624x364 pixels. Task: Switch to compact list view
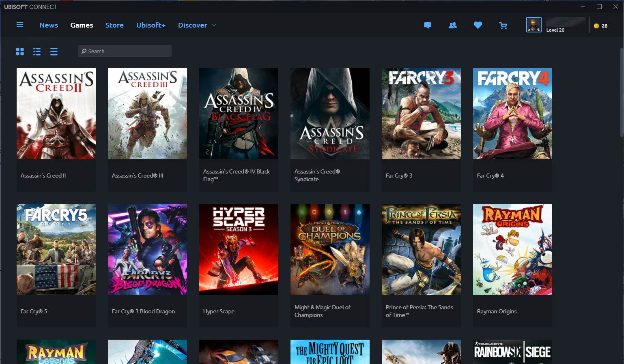coord(54,51)
